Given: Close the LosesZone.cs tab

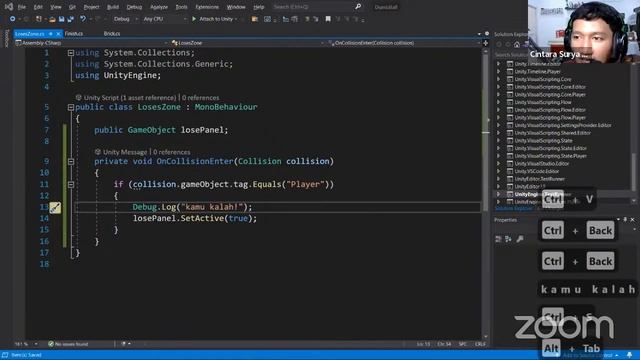Looking at the screenshot, I should (58, 34).
